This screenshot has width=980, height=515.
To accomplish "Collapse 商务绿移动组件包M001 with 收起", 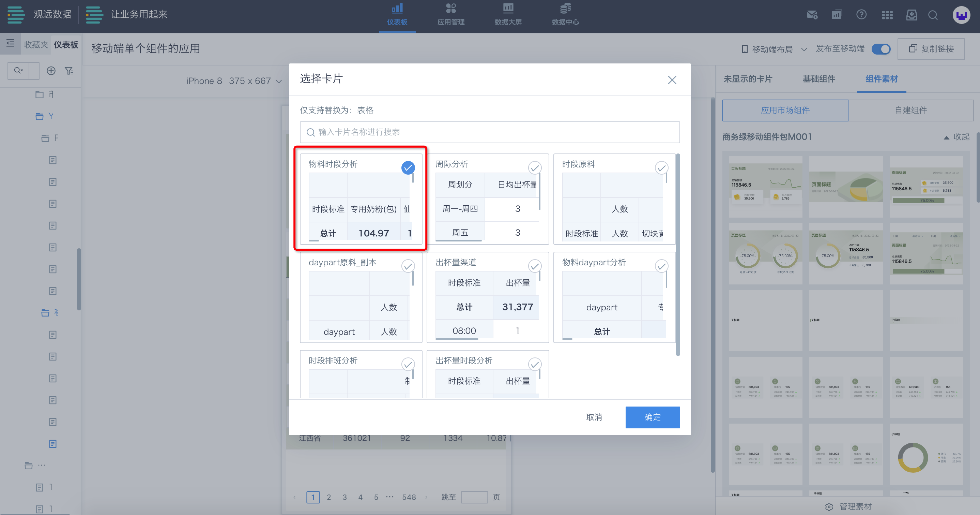I will click(x=957, y=137).
